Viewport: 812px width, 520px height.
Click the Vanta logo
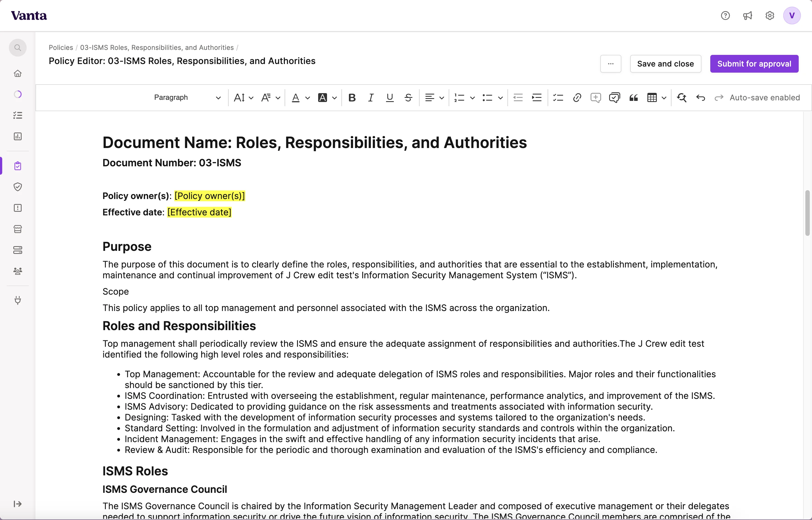pyautogui.click(x=29, y=16)
